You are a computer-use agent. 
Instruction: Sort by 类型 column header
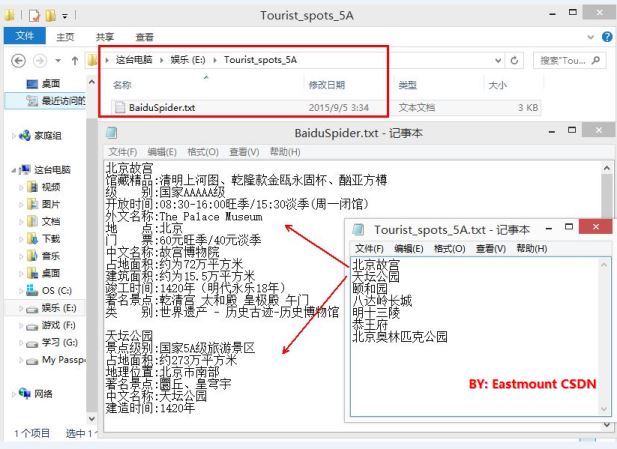(407, 85)
